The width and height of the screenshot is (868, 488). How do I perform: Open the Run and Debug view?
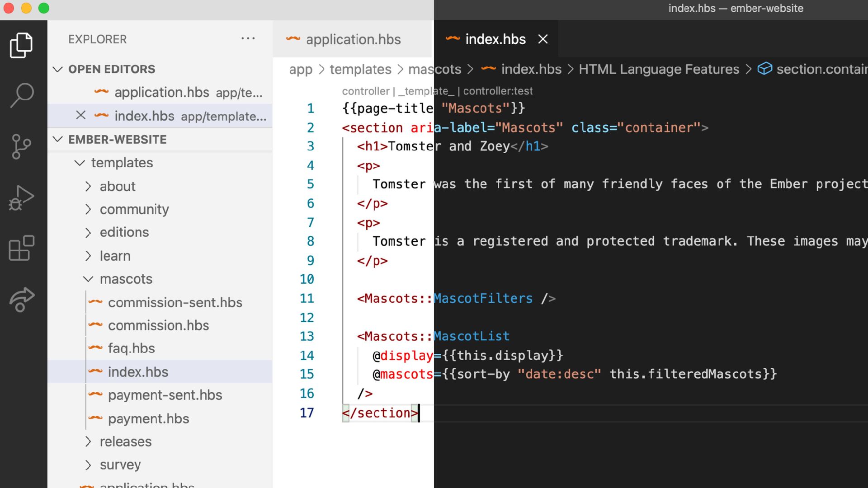[x=21, y=197]
